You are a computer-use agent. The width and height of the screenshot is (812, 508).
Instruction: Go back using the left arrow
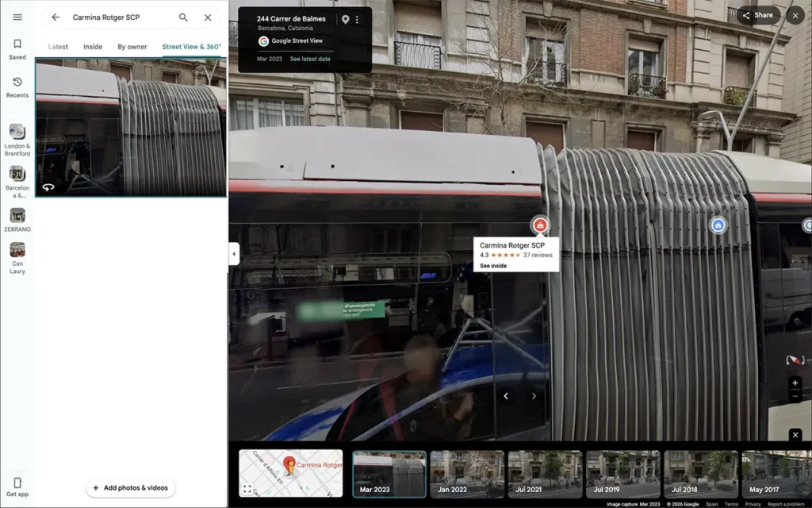[x=56, y=17]
